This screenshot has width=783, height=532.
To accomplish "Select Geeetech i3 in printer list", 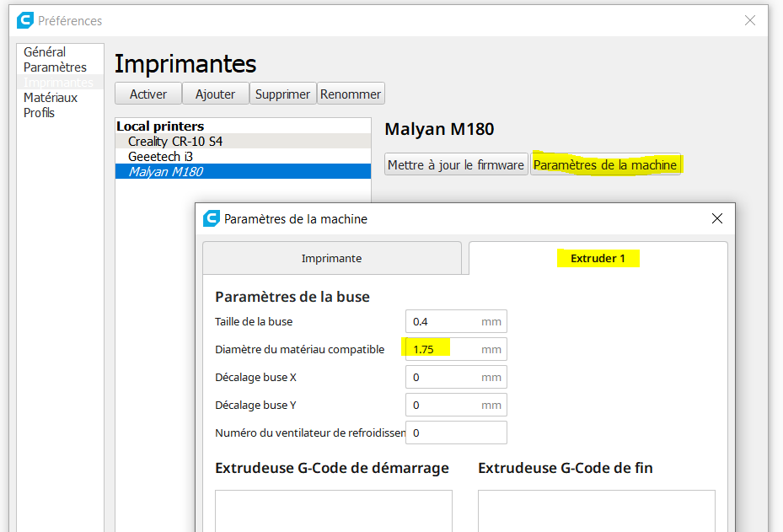I will click(x=244, y=156).
